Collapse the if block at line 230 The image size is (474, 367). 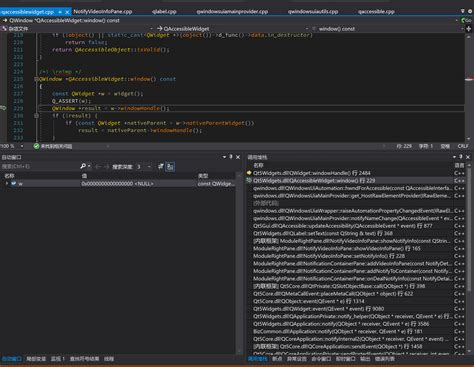click(x=36, y=116)
